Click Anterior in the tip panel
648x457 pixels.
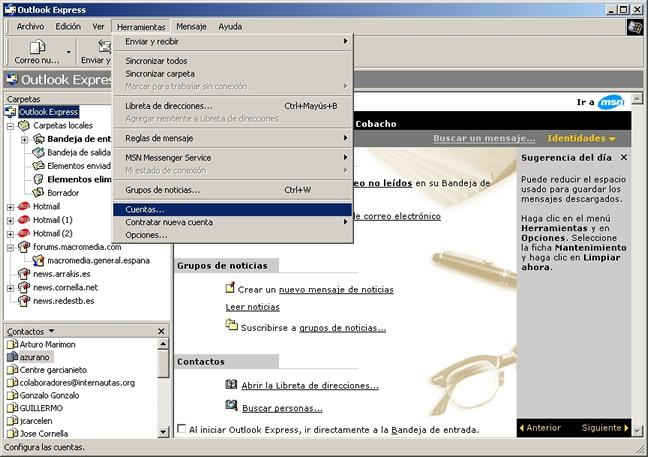pyautogui.click(x=540, y=428)
